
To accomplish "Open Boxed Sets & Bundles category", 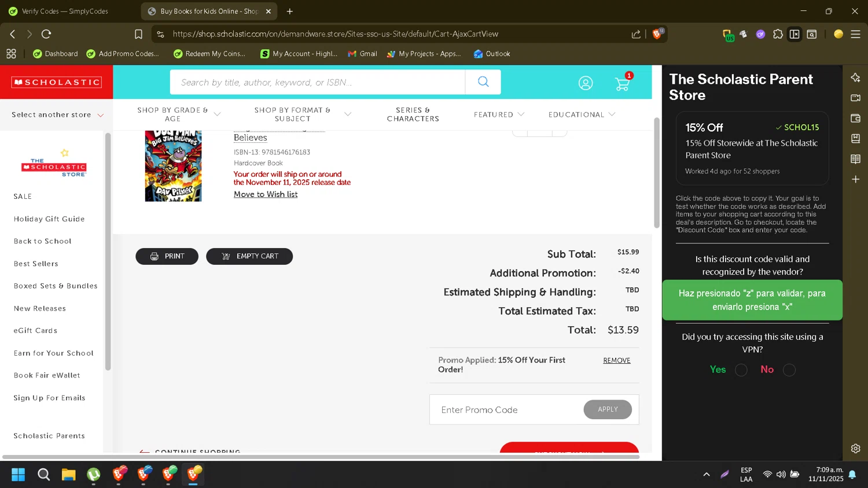I will [x=56, y=286].
